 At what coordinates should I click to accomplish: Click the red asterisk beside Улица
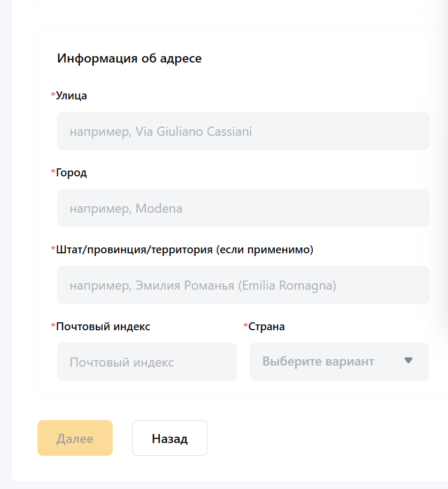(x=53, y=95)
